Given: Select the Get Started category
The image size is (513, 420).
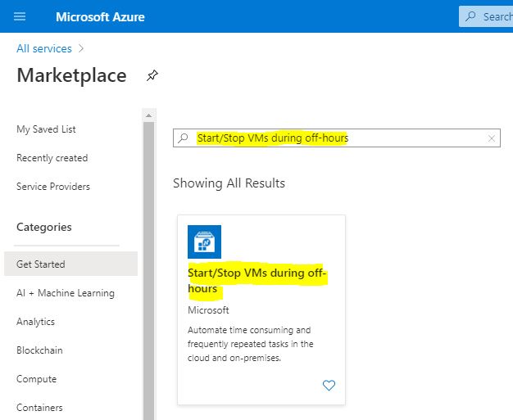Looking at the screenshot, I should click(70, 264).
